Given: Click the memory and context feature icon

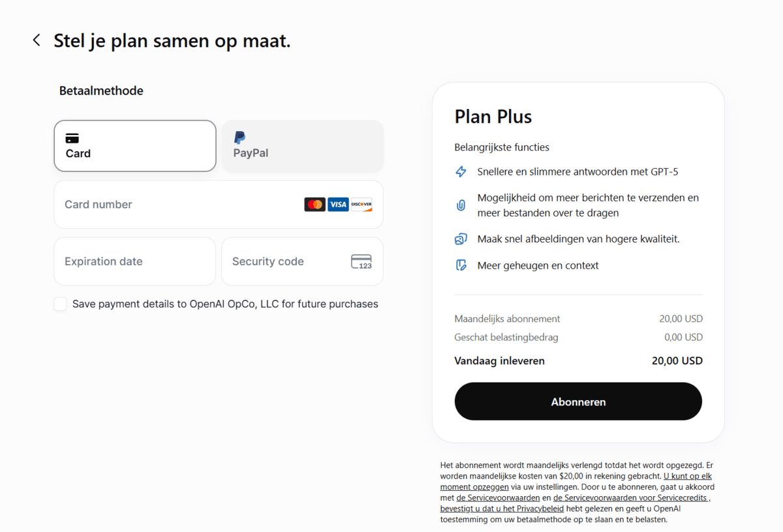Looking at the screenshot, I should [x=461, y=265].
